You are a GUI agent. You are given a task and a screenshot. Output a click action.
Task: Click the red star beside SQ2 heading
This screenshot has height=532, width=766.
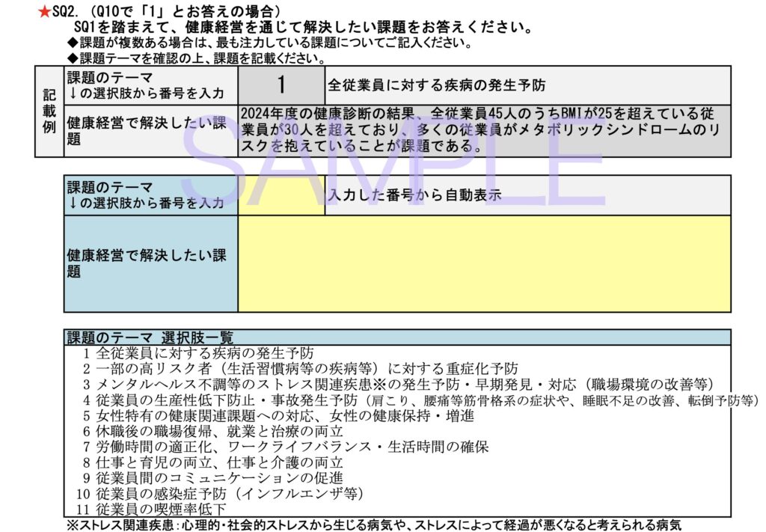tap(44, 13)
